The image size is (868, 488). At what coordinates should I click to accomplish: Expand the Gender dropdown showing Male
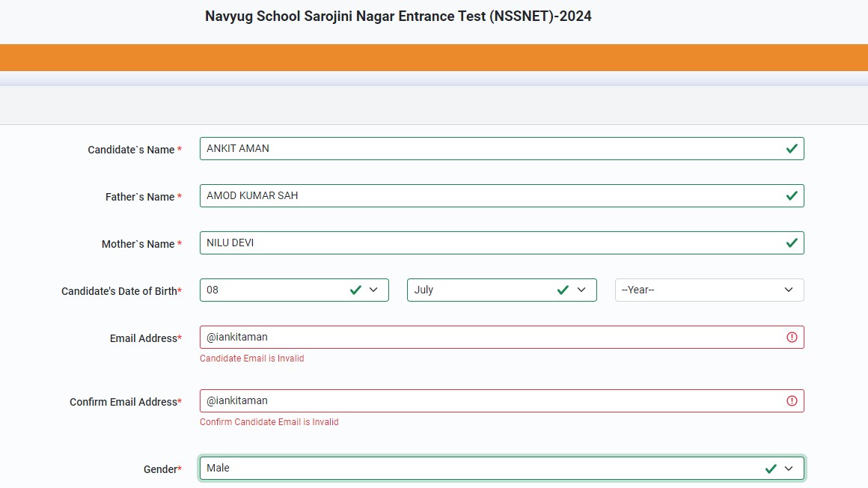coord(789,468)
